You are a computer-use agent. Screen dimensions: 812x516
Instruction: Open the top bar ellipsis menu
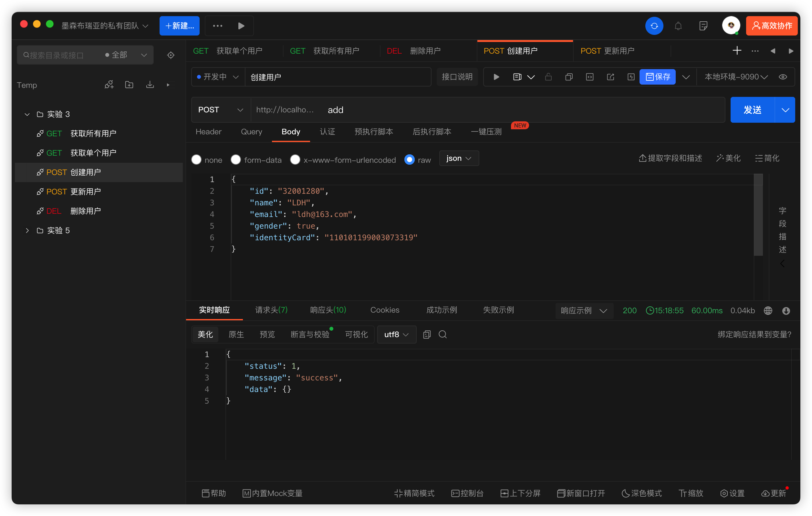pos(217,26)
